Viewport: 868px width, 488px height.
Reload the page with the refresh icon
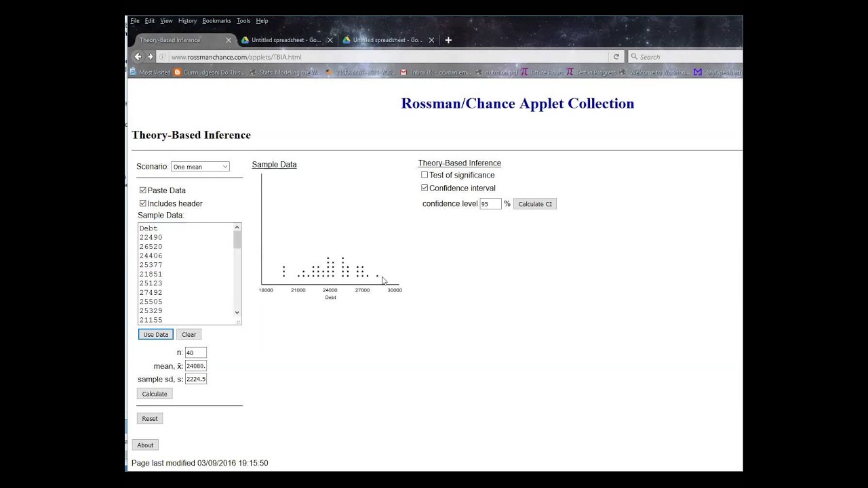coord(616,57)
